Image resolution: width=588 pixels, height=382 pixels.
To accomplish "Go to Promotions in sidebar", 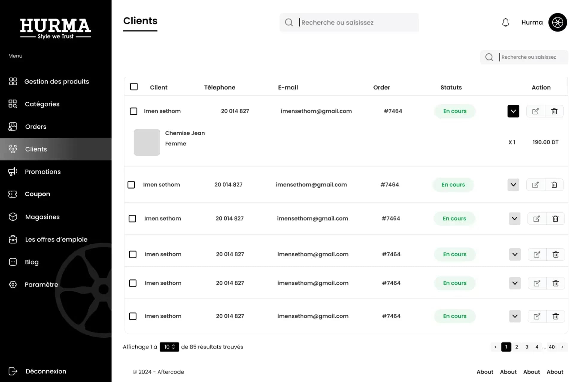I will [x=43, y=172].
